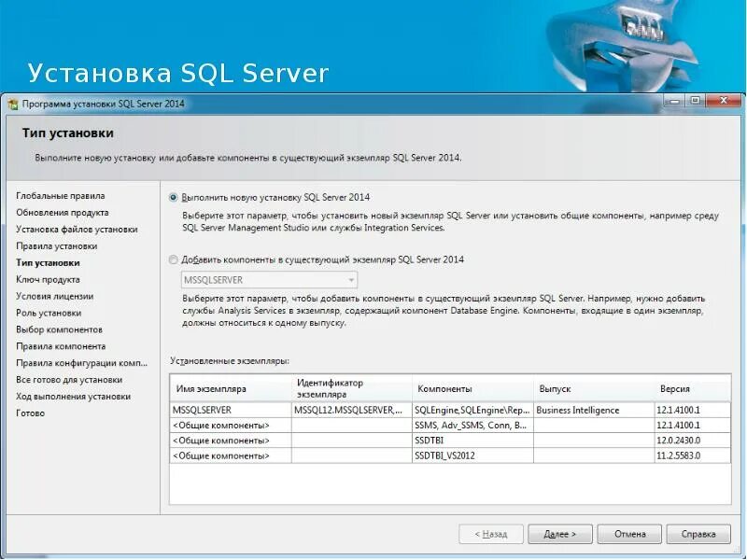Open the MSSQLSERVER instance dropdown
747x560 pixels.
coord(269,280)
